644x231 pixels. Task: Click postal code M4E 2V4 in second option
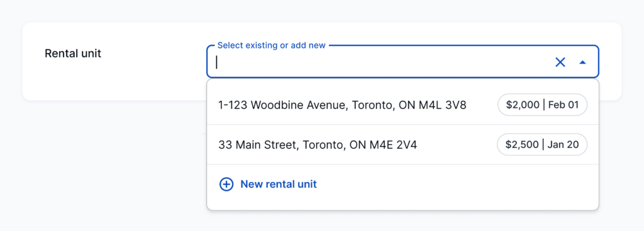pos(394,145)
